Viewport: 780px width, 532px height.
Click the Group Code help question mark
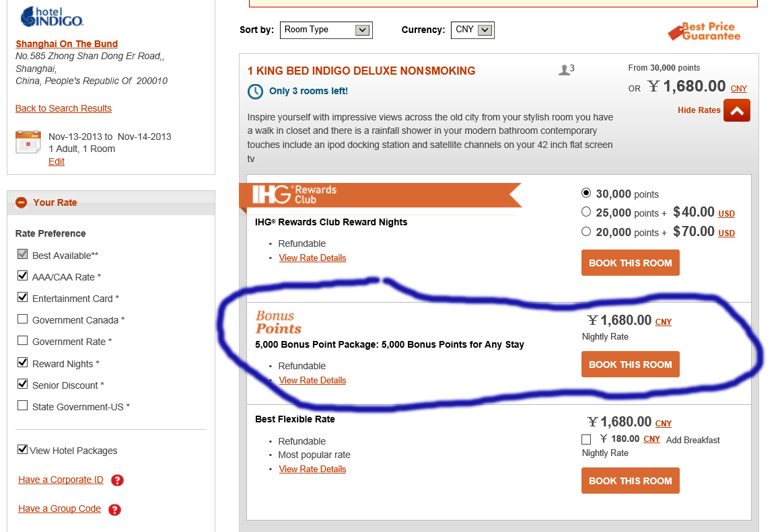click(x=114, y=509)
